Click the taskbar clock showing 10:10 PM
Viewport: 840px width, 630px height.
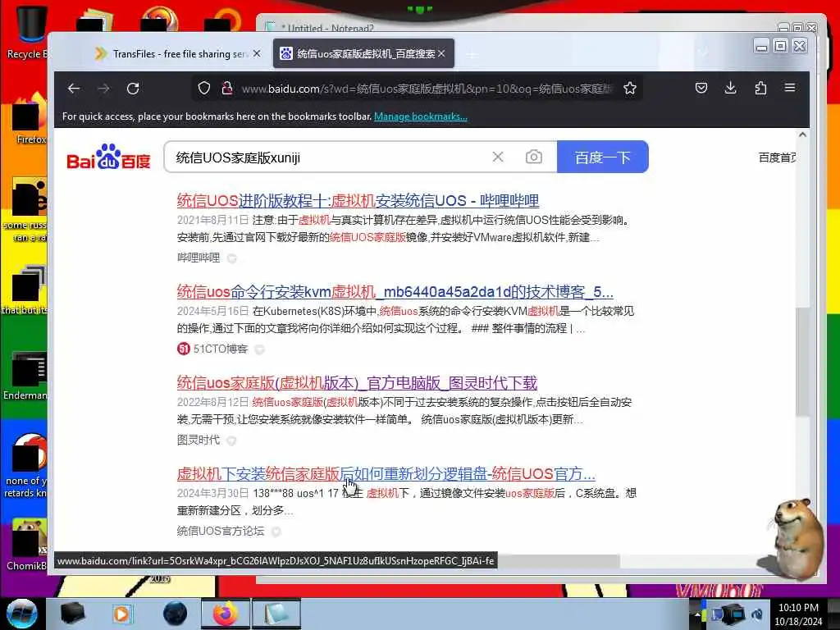[x=798, y=614]
